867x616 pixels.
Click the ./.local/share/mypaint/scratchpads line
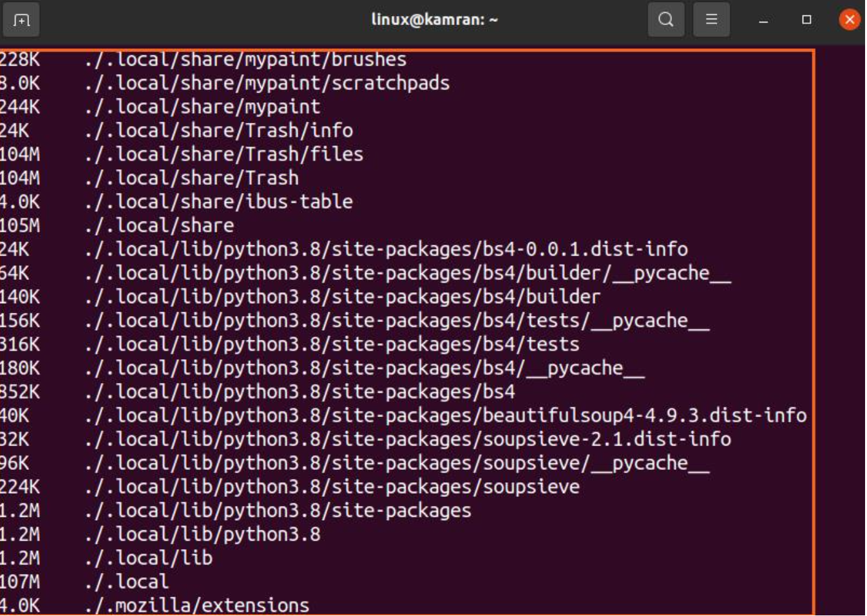pos(267,83)
